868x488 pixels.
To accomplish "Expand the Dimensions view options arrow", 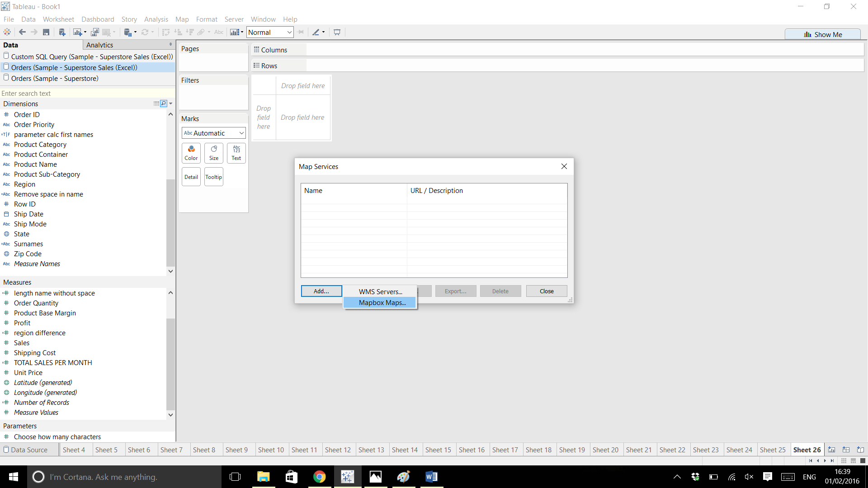I will [x=171, y=103].
